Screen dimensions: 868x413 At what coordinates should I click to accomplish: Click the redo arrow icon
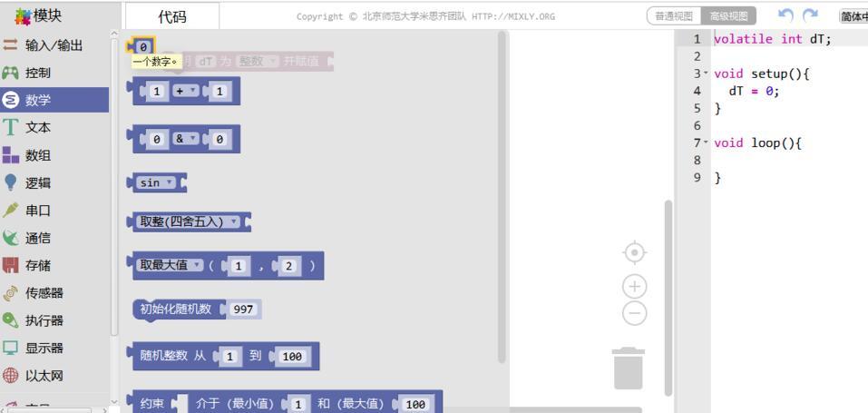[810, 15]
